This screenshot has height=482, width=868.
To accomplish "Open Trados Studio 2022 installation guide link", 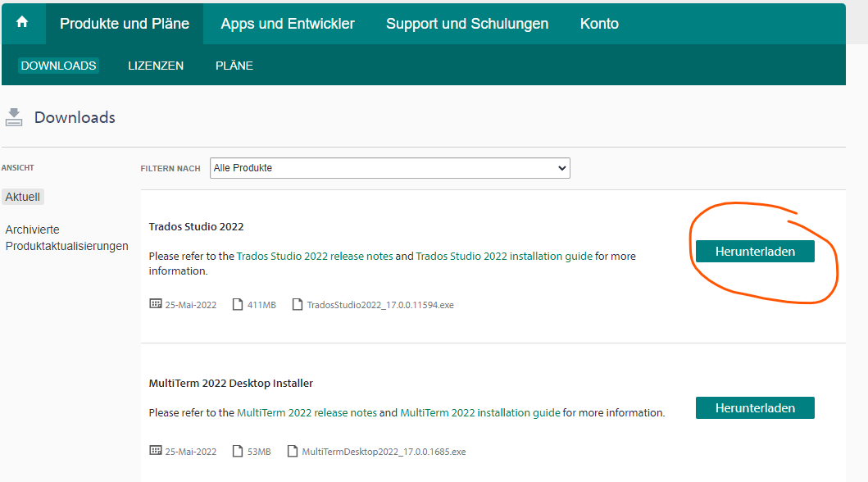I will (x=504, y=257).
